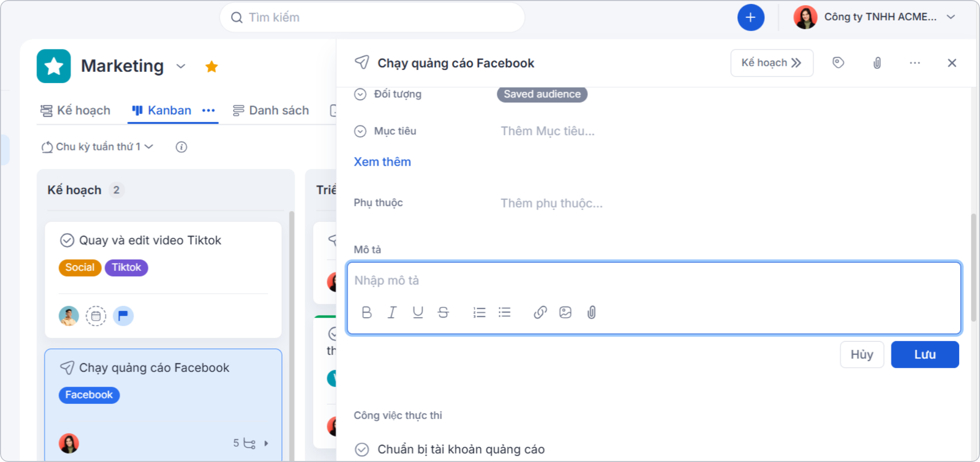The width and height of the screenshot is (980, 462).
Task: Click the task title Chạy quảng cáo Facebook in panel
Action: [x=456, y=63]
